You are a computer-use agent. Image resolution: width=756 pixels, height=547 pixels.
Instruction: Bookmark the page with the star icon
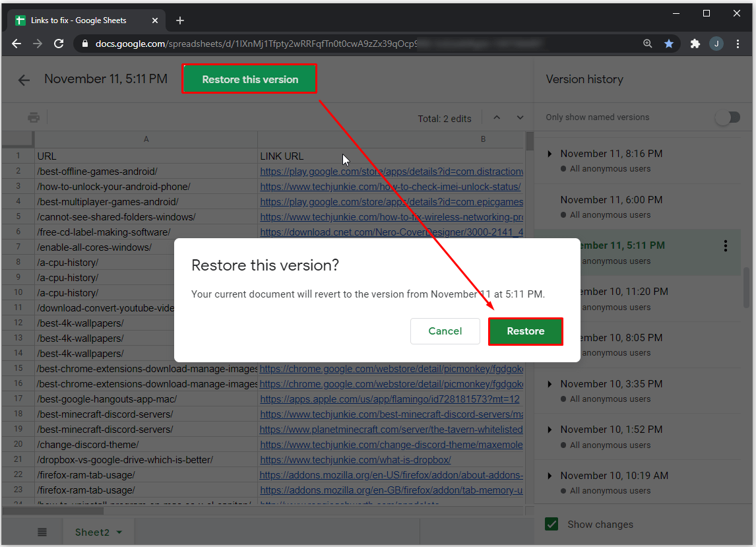coord(669,44)
